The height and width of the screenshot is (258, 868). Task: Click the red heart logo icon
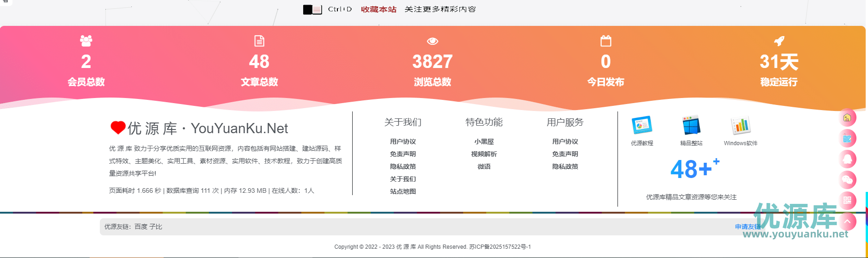[x=118, y=128]
